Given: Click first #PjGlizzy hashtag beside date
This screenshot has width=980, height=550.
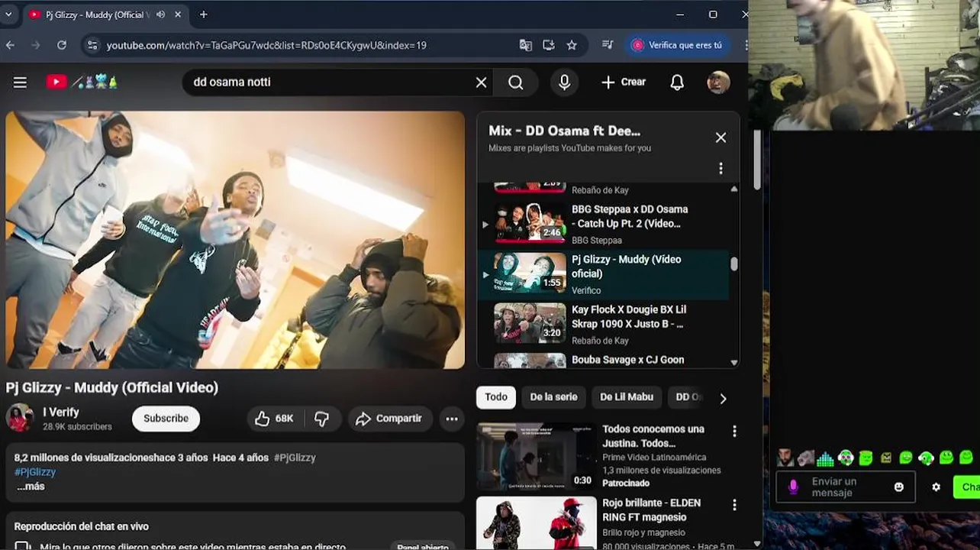Looking at the screenshot, I should point(295,458).
